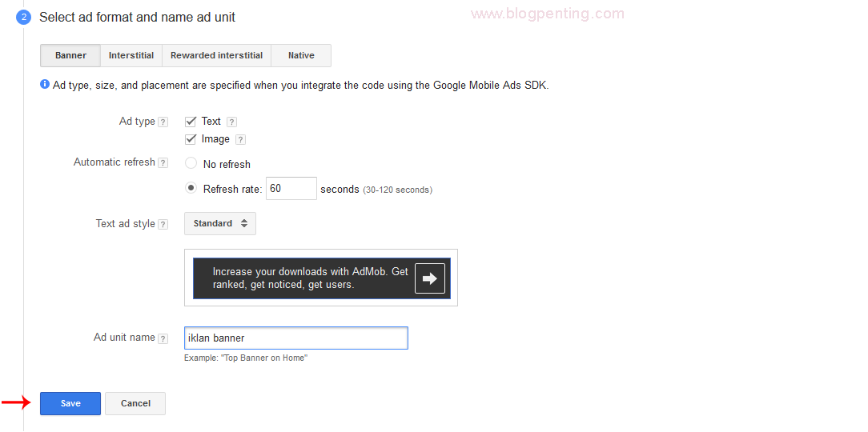The height and width of the screenshot is (432, 868).
Task: Click the Ad unit name help icon
Action: (163, 338)
